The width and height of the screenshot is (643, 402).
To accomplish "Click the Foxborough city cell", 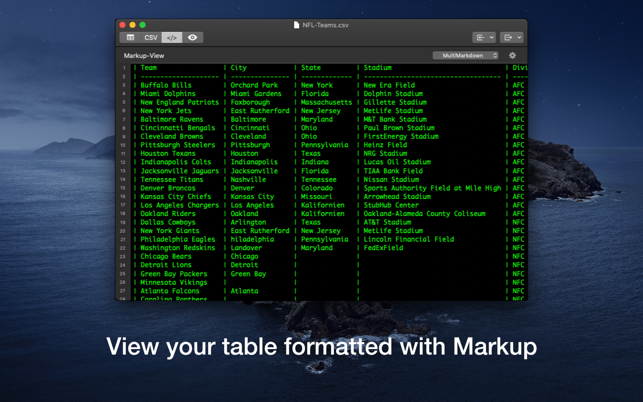I will click(x=250, y=102).
